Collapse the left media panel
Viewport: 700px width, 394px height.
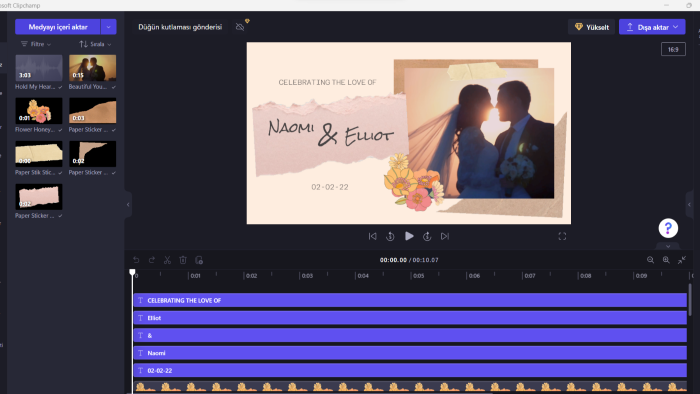128,204
